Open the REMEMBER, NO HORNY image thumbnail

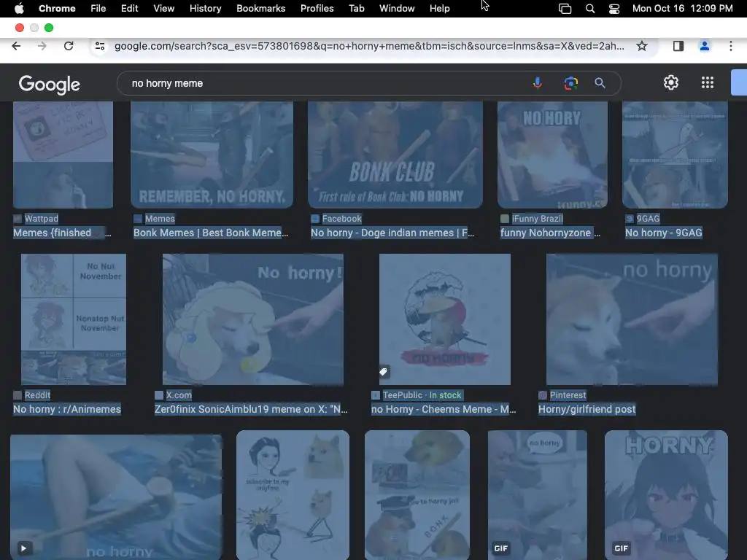click(x=212, y=155)
